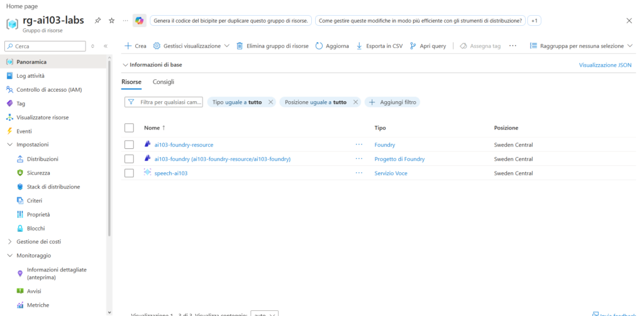Open ellipsis menu for ai103-foundry project row
This screenshot has width=644, height=316.
(x=359, y=159)
